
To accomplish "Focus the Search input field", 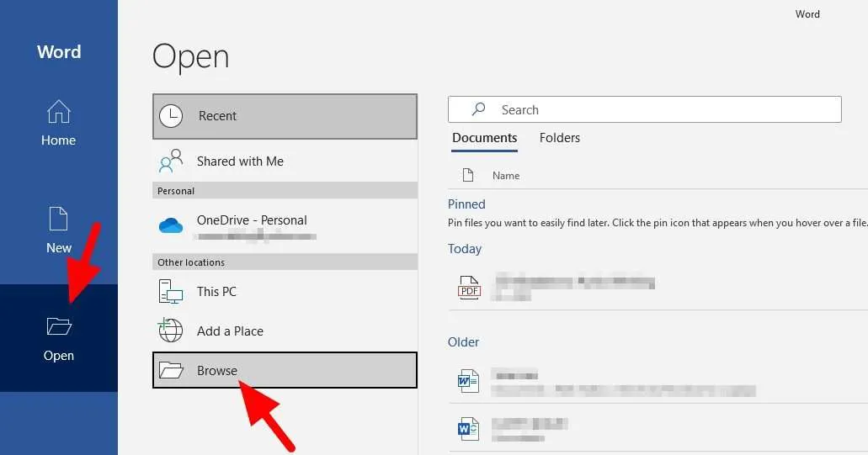I will (644, 109).
